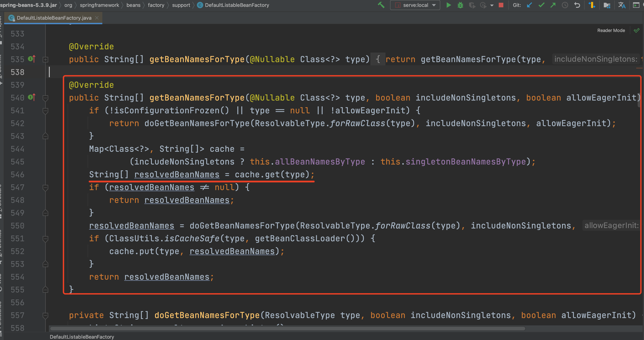
Task: Click isCacheSafe on line 551
Action: click(192, 239)
